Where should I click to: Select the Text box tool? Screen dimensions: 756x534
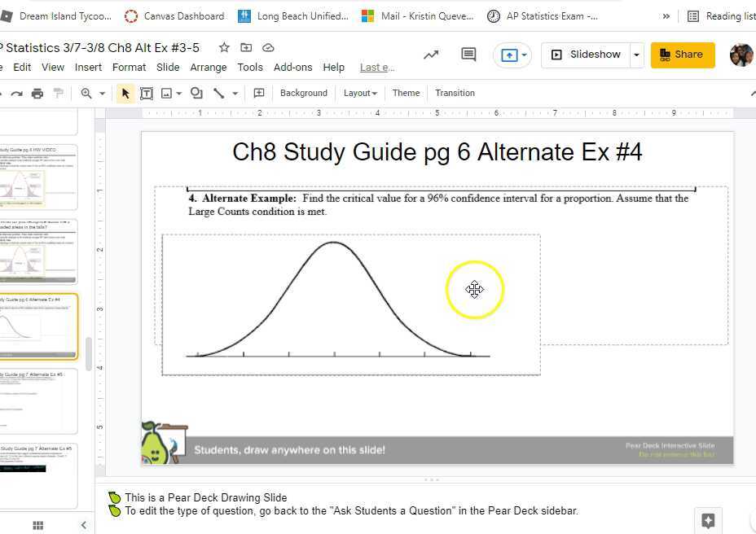coord(147,93)
